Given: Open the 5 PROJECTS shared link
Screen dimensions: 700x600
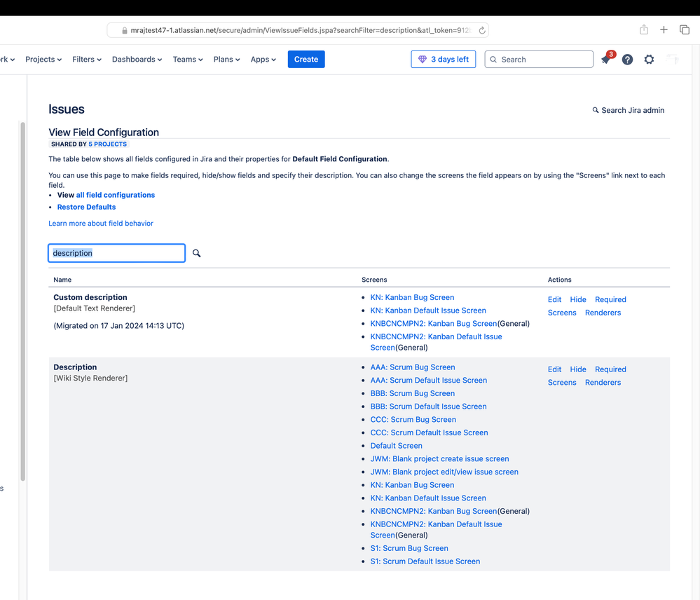Looking at the screenshot, I should [x=108, y=144].
